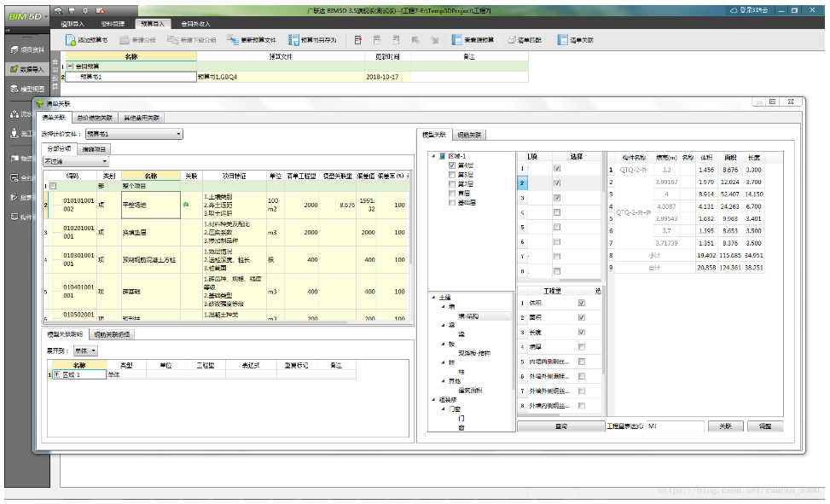830x504 pixels.
Task: Collapse the 土建 node in the component tree
Action: (433, 298)
